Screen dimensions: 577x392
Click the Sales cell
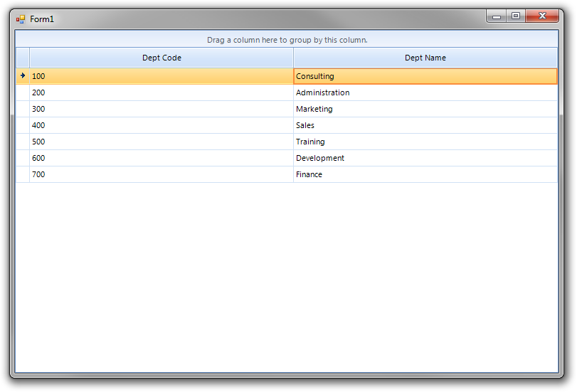(425, 125)
